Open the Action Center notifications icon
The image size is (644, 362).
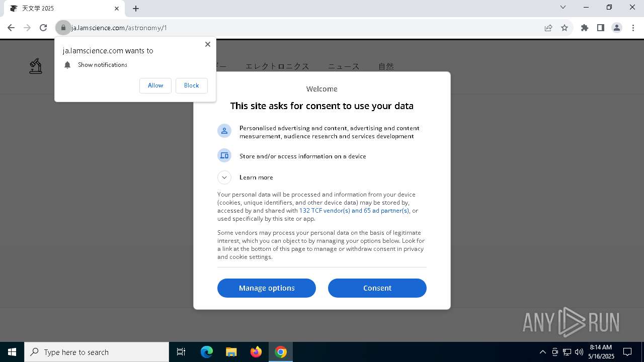pos(627,352)
